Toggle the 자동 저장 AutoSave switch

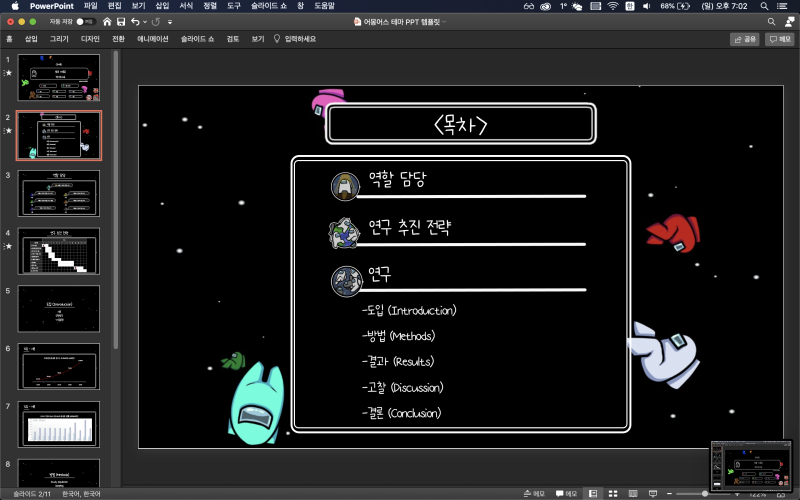point(85,22)
